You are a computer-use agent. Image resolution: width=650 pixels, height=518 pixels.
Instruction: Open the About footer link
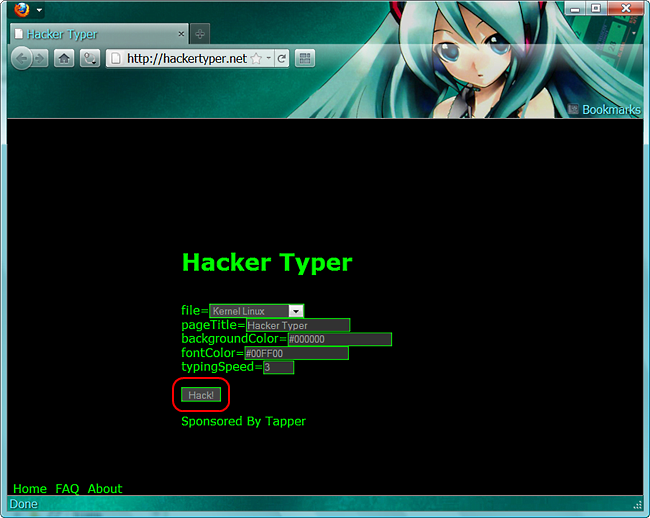tap(105, 489)
